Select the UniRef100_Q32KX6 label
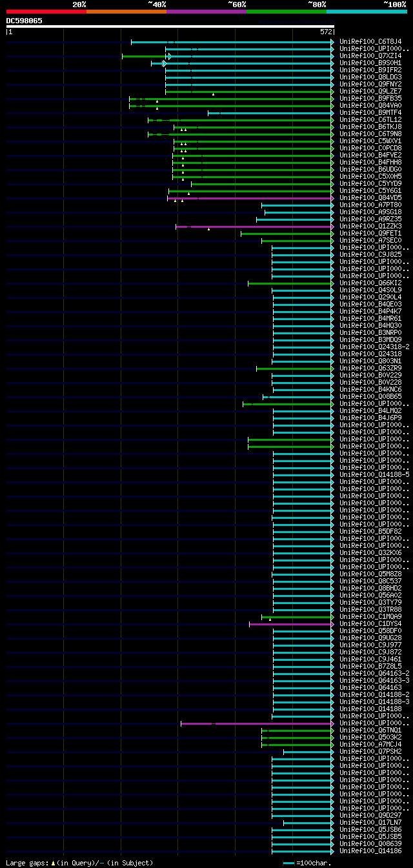 [370, 552]
